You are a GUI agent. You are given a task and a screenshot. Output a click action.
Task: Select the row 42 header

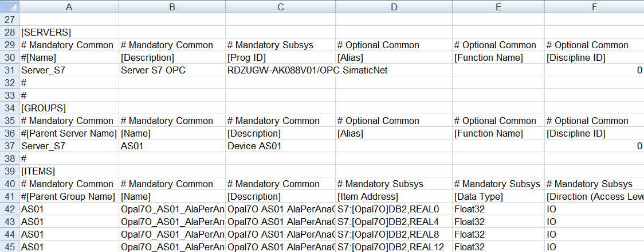pyautogui.click(x=9, y=209)
